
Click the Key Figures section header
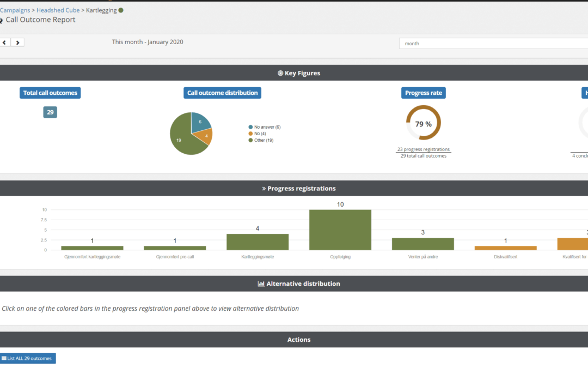294,73
